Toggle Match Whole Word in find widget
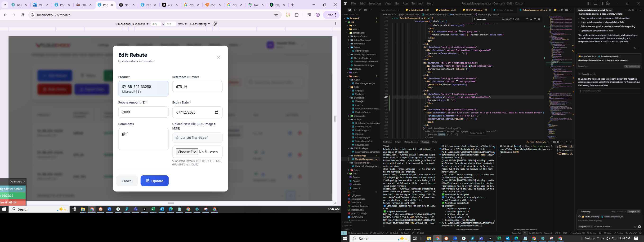The width and height of the screenshot is (644, 242). [x=507, y=19]
